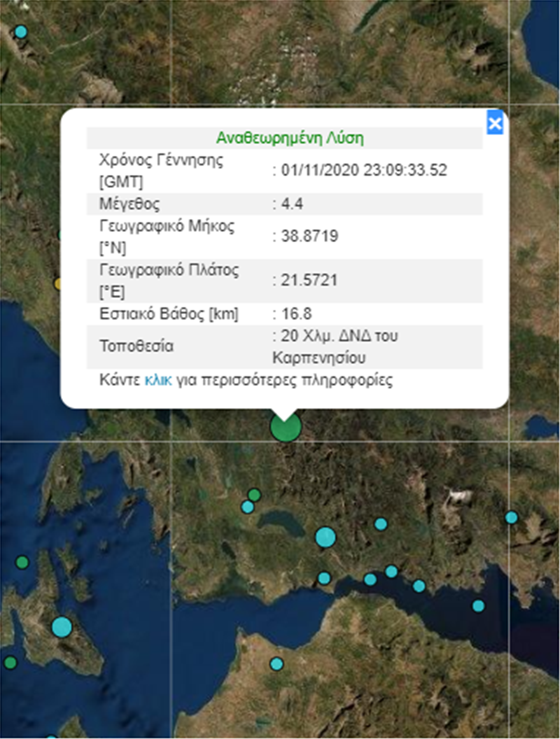Click the yellow marker partly hidden by popup

point(58,284)
